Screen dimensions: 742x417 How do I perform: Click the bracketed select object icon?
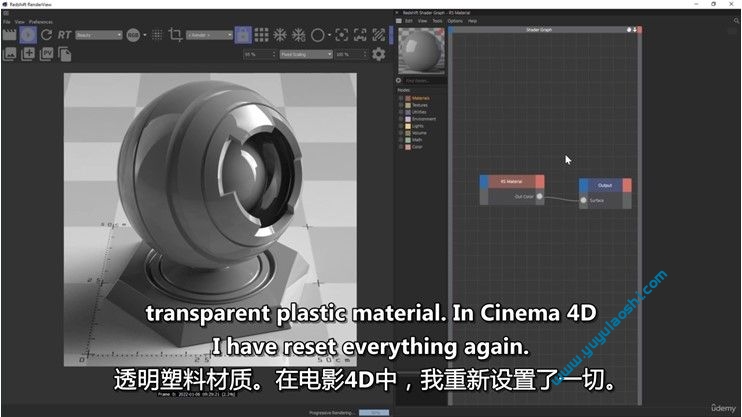[x=360, y=35]
